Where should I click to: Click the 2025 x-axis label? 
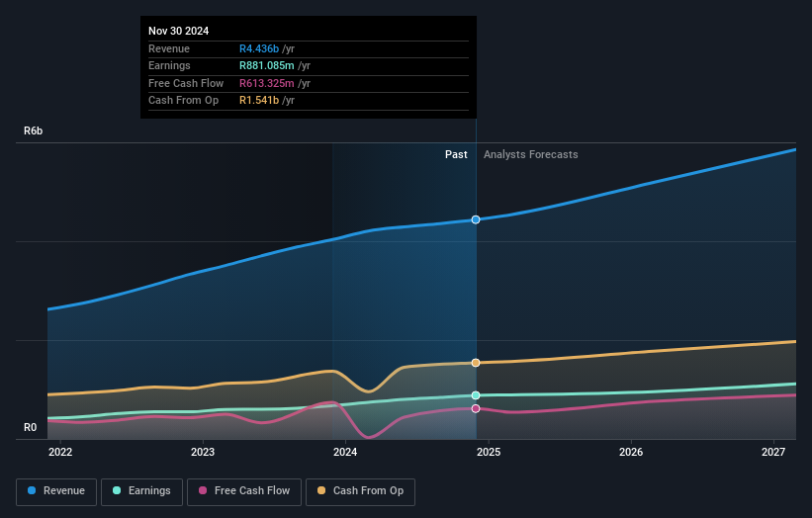[489, 452]
